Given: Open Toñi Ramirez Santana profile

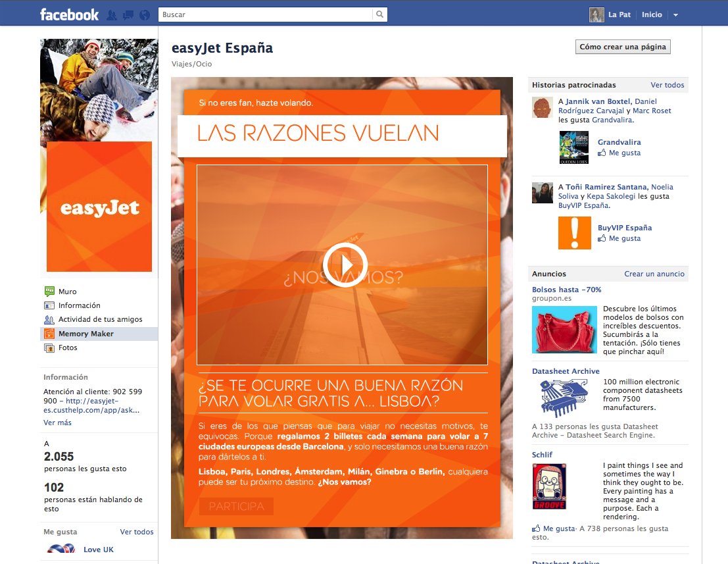Looking at the screenshot, I should pos(606,187).
